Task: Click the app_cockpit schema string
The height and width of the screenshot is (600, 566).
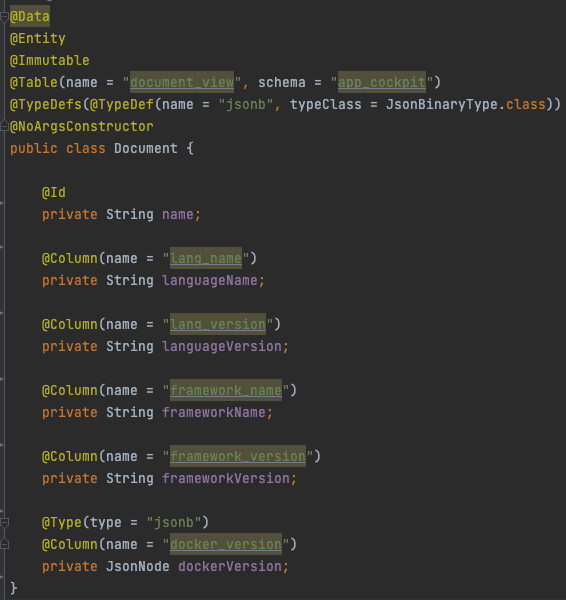Action: pos(382,82)
